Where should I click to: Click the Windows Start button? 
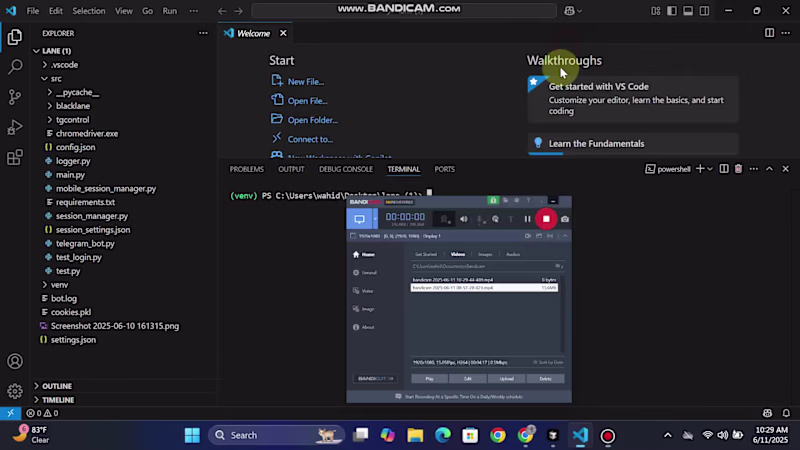[x=192, y=435]
